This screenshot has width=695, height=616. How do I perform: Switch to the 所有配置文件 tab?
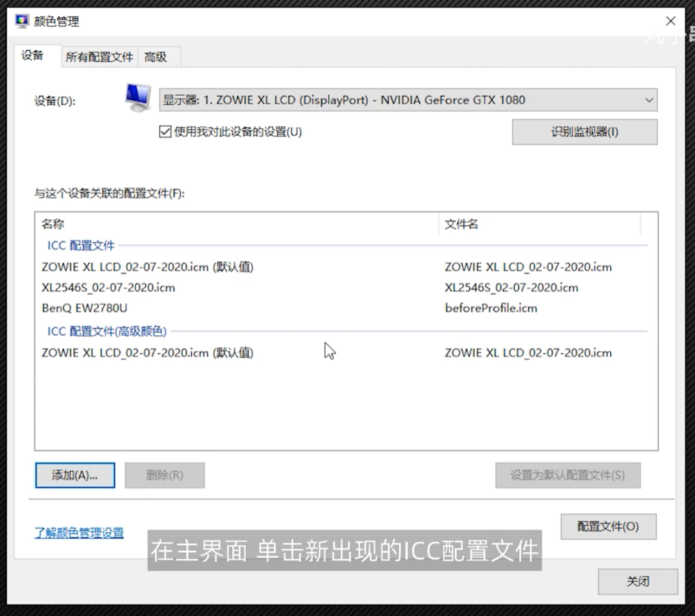coord(99,57)
